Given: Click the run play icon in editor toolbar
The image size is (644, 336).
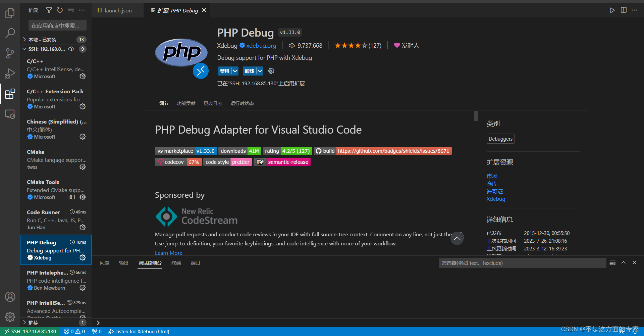Looking at the screenshot, I should pyautogui.click(x=612, y=10).
